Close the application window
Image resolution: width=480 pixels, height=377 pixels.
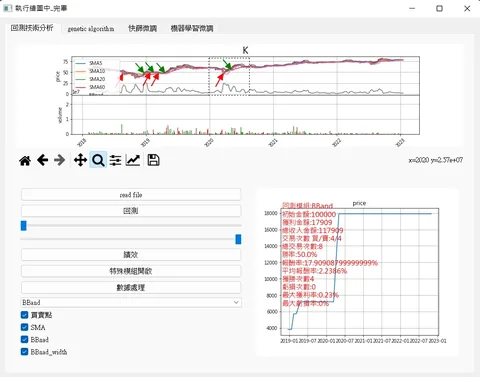467,8
